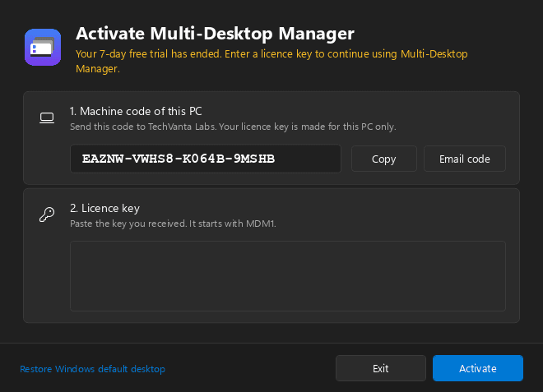This screenshot has width=543, height=392.
Task: Click the Multi-Desktop Manager app icon
Action: point(43,47)
